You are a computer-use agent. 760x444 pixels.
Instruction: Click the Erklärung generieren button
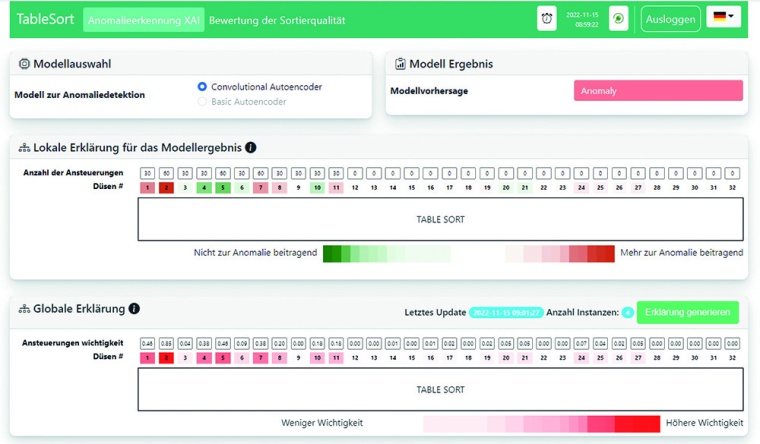pyautogui.click(x=687, y=312)
